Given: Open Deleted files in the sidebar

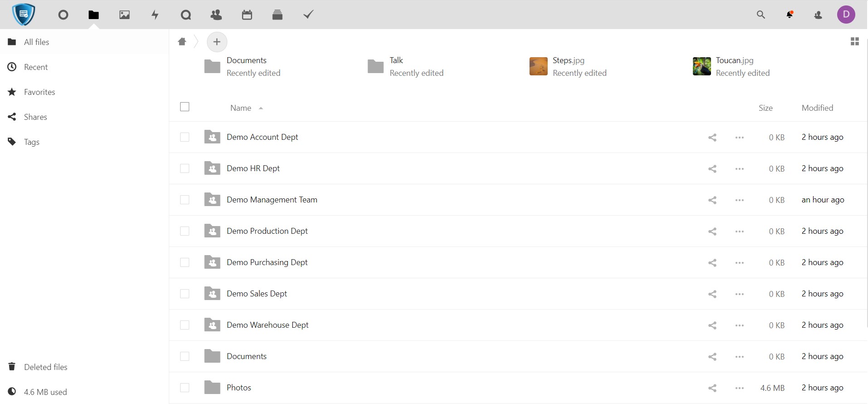Looking at the screenshot, I should [45, 367].
